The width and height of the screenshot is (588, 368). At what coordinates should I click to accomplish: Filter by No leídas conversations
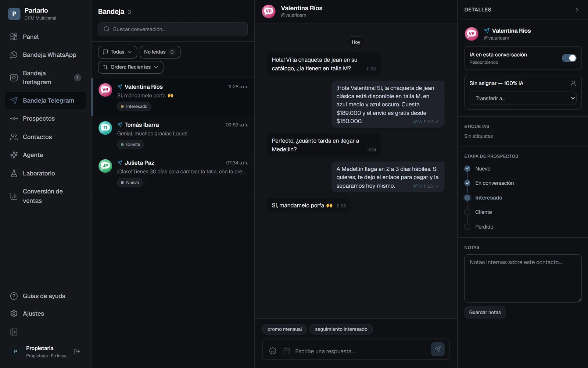point(160,52)
